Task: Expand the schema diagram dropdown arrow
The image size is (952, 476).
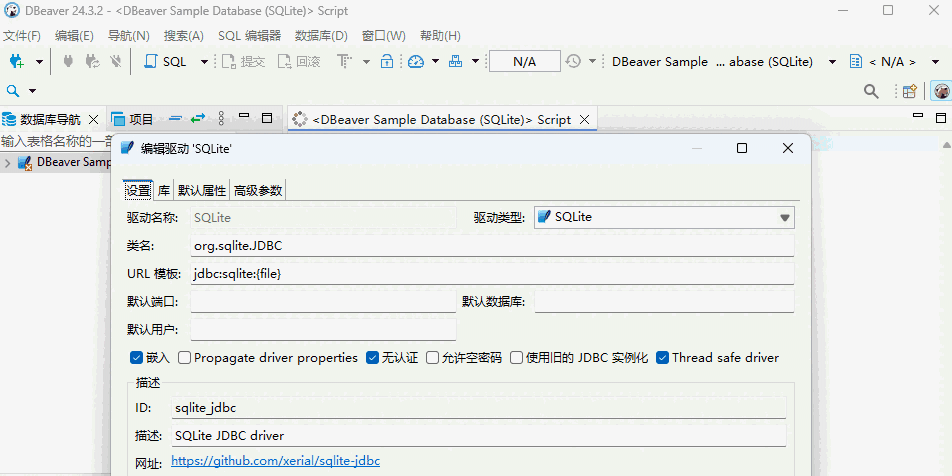Action: pos(475,62)
